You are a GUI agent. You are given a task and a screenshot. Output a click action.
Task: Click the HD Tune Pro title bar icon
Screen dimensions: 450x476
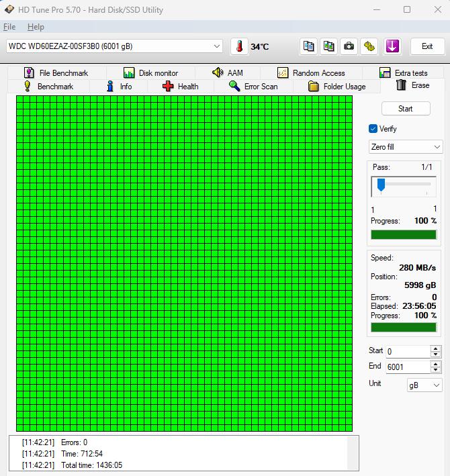pos(9,9)
